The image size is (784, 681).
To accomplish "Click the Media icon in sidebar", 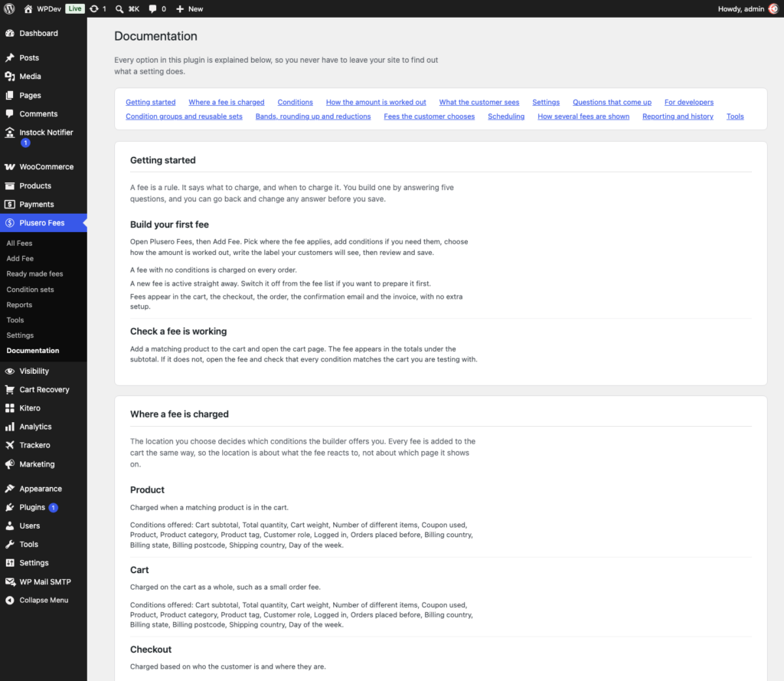I will tap(9, 76).
